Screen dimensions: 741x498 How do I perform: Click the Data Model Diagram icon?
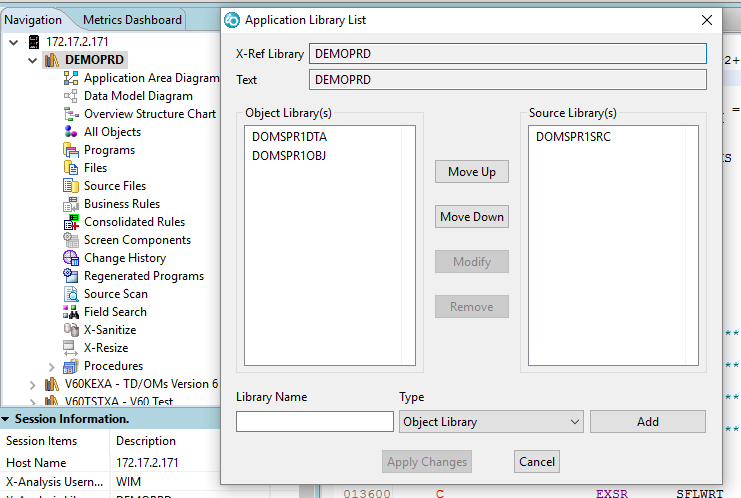pyautogui.click(x=71, y=96)
